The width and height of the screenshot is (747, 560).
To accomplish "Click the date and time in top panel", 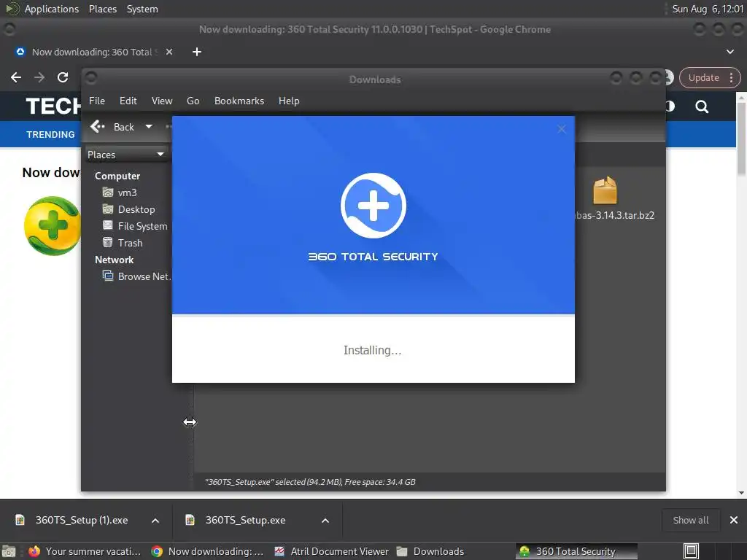I will 708,9.
